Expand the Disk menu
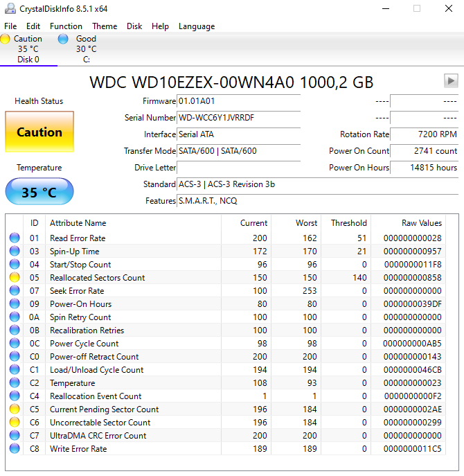464x476 pixels. tap(134, 26)
